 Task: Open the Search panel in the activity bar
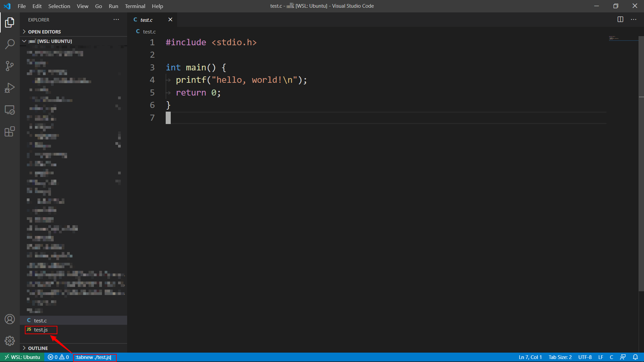click(x=10, y=44)
